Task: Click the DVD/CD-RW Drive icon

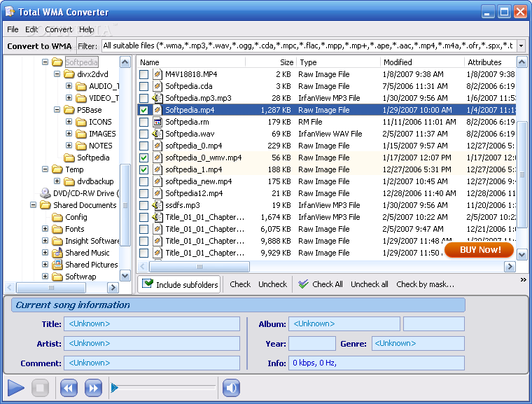Action: pos(45,193)
